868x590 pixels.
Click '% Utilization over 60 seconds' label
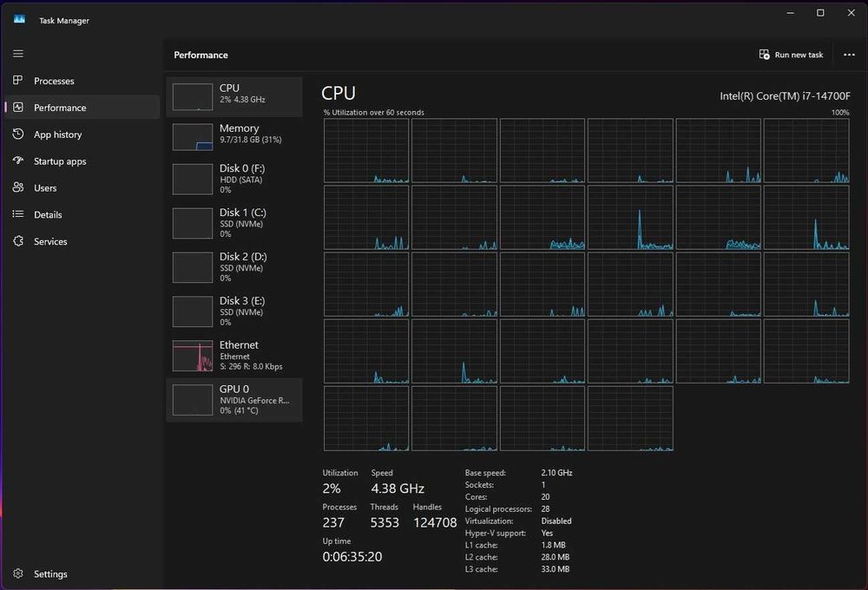[373, 112]
